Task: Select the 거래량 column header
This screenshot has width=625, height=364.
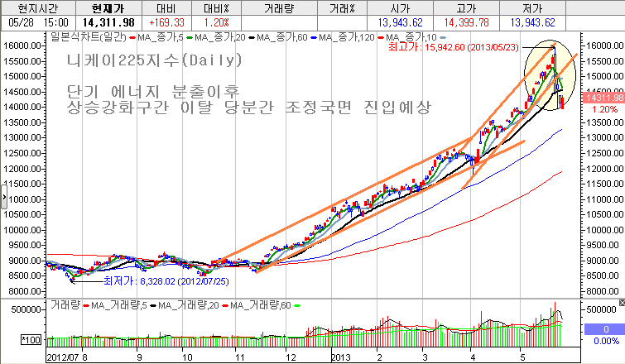Action: point(279,8)
